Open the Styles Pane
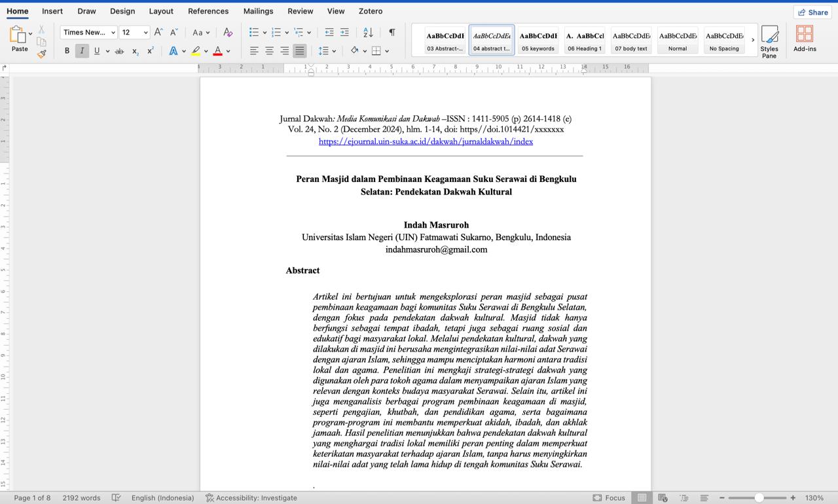Screen dimensions: 838x504 769,41
